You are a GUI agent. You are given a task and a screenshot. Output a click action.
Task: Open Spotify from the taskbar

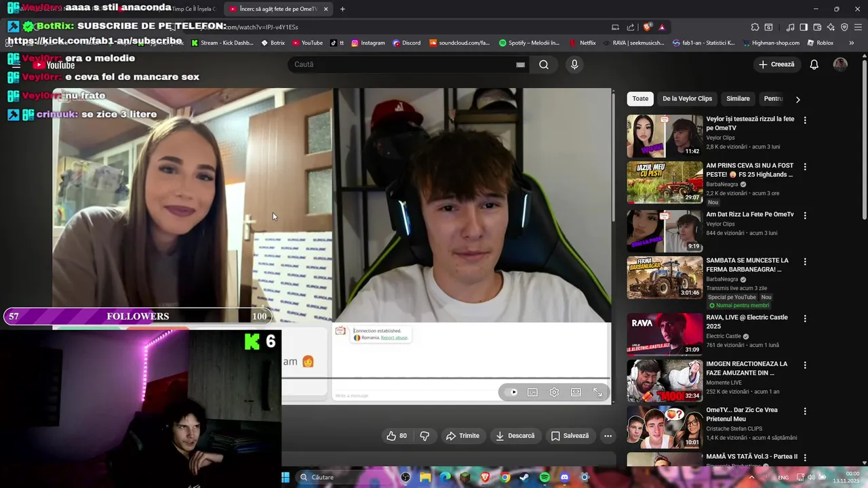click(x=545, y=477)
